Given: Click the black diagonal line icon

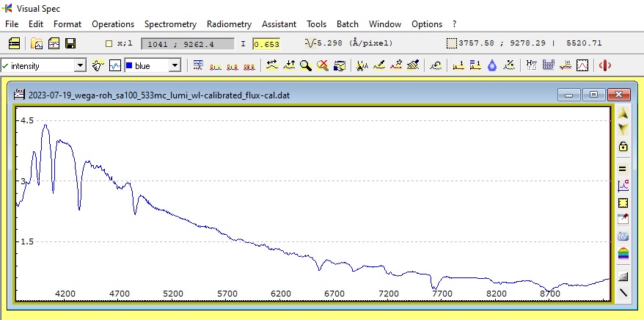Looking at the screenshot, I should (623, 293).
